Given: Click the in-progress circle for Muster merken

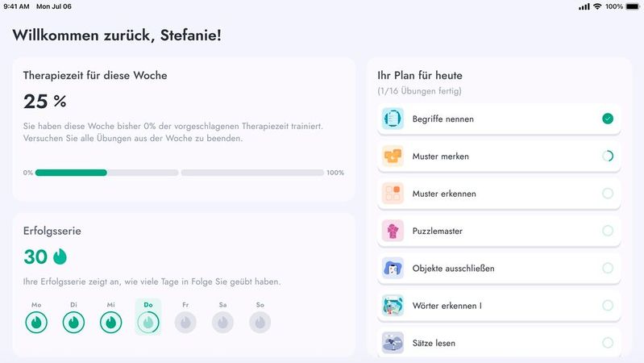Looking at the screenshot, I should (608, 156).
